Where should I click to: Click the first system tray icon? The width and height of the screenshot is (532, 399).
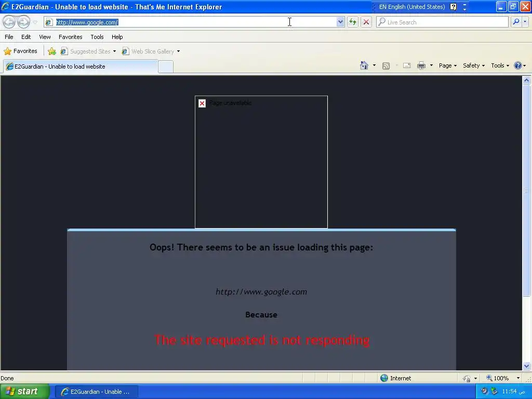point(485,391)
